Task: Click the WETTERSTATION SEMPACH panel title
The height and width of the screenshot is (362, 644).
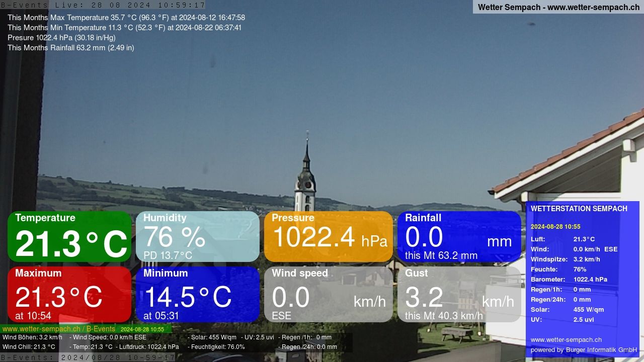Action: click(x=579, y=209)
